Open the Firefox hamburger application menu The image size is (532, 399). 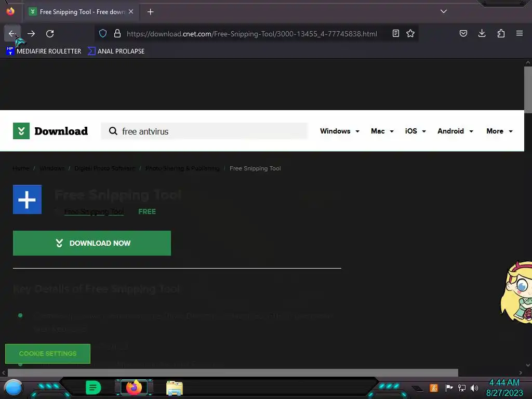pyautogui.click(x=520, y=34)
